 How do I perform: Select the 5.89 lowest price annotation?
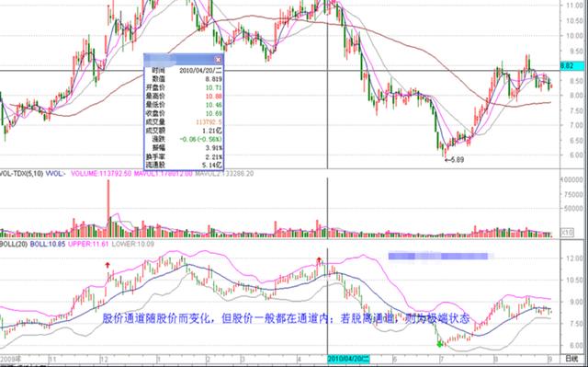(454, 159)
